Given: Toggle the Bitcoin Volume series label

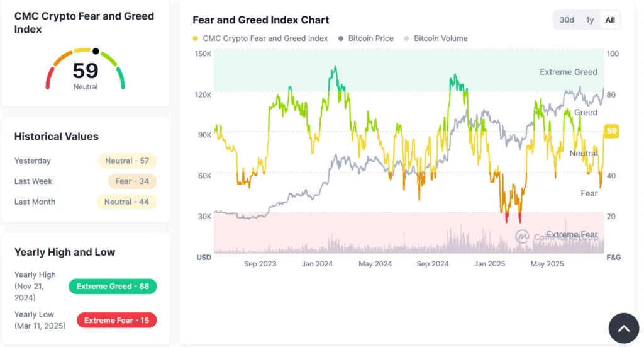Looking at the screenshot, I should pos(440,38).
